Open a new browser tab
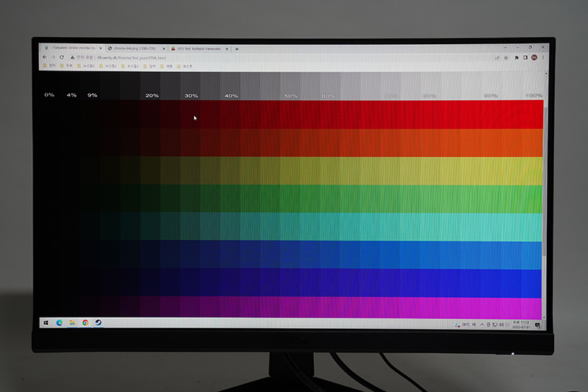This screenshot has height=392, width=588. pyautogui.click(x=237, y=49)
